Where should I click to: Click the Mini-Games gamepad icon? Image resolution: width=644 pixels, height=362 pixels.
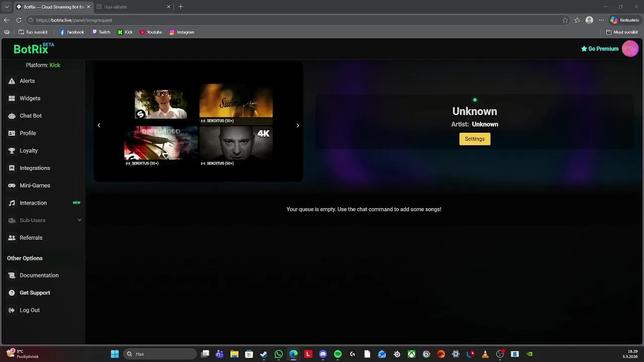tap(12, 186)
